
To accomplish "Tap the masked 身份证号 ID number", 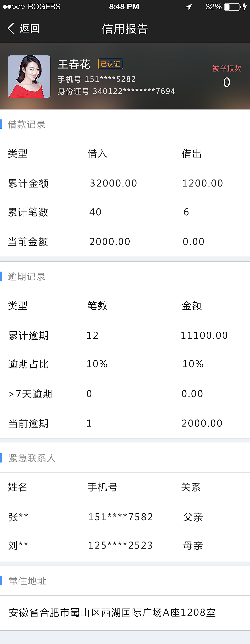I will click(x=134, y=91).
